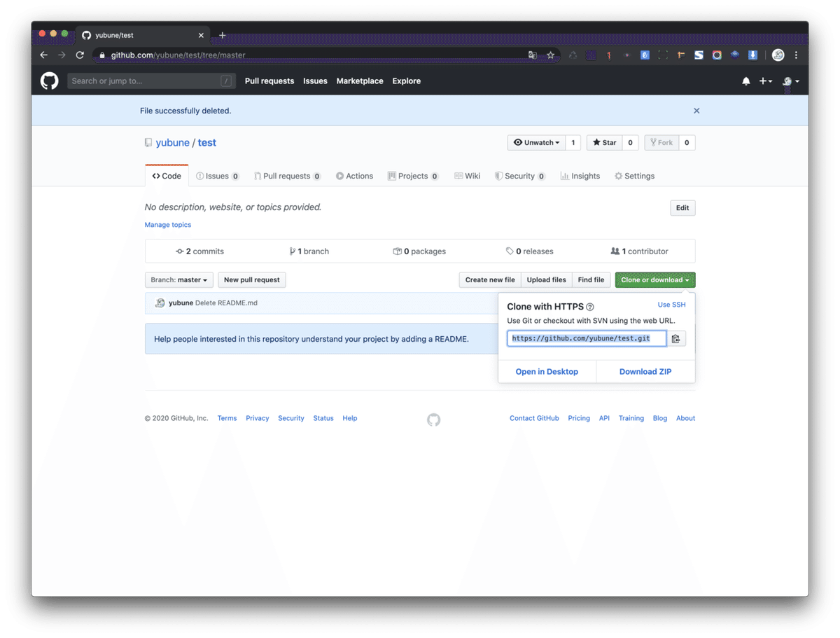Go back with the browser back arrow
840x638 pixels.
tap(44, 55)
